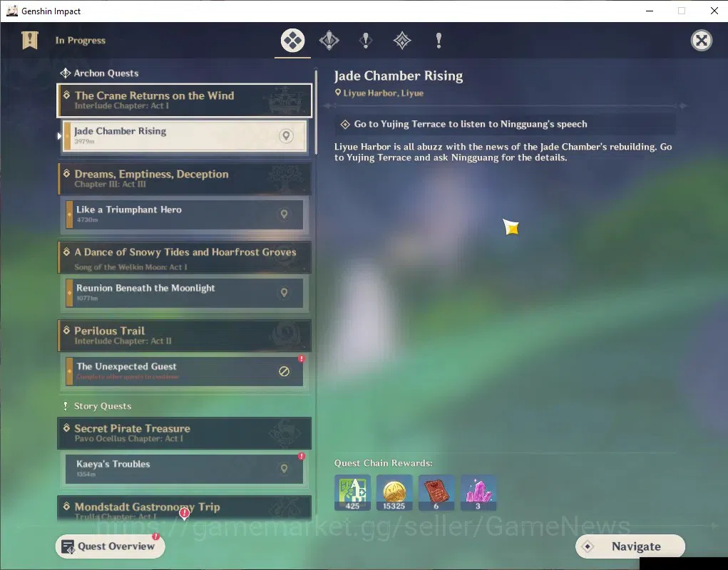The width and height of the screenshot is (728, 570).
Task: Expand Mondstadt Gastronomy Trip chapter header
Action: click(185, 508)
